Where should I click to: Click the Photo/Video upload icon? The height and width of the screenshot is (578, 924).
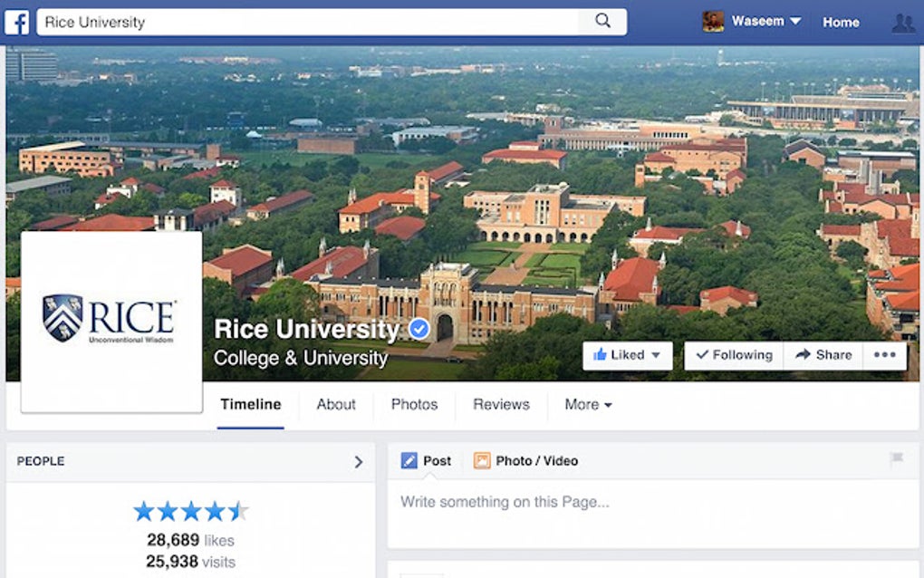tap(481, 460)
